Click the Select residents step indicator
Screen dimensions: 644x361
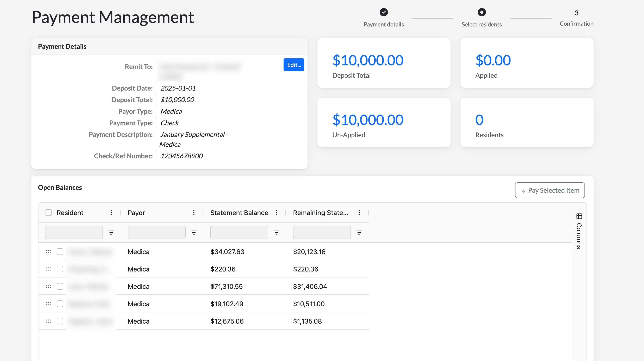(482, 12)
